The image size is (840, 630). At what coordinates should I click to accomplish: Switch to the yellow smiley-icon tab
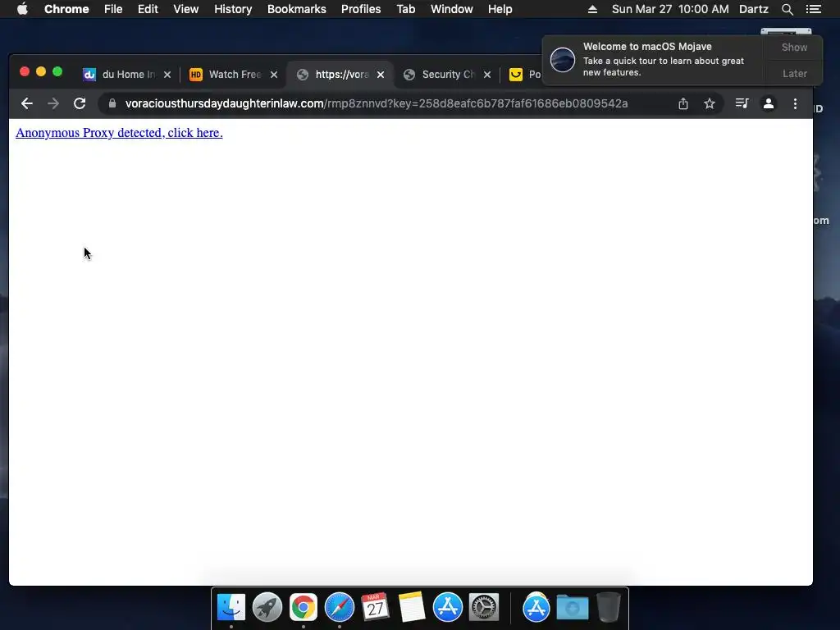pos(523,75)
